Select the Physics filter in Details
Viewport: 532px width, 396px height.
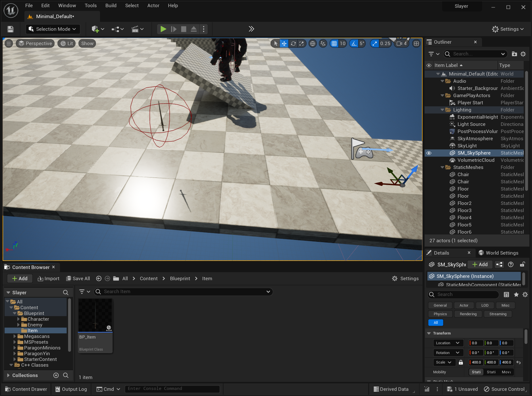(x=440, y=314)
